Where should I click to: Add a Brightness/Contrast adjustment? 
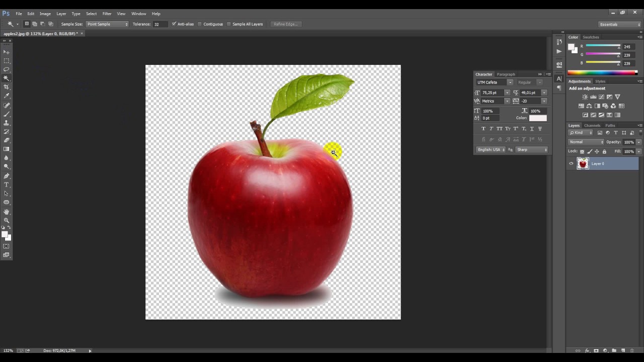tap(585, 97)
